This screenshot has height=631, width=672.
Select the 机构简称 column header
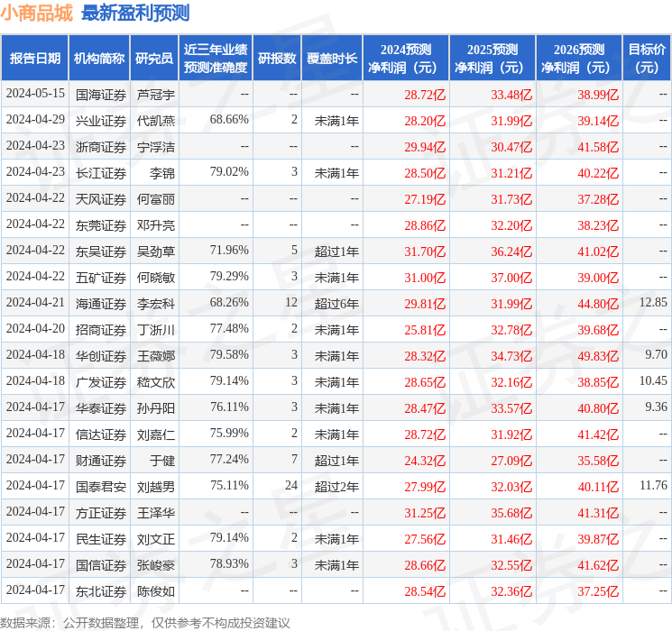click(99, 59)
